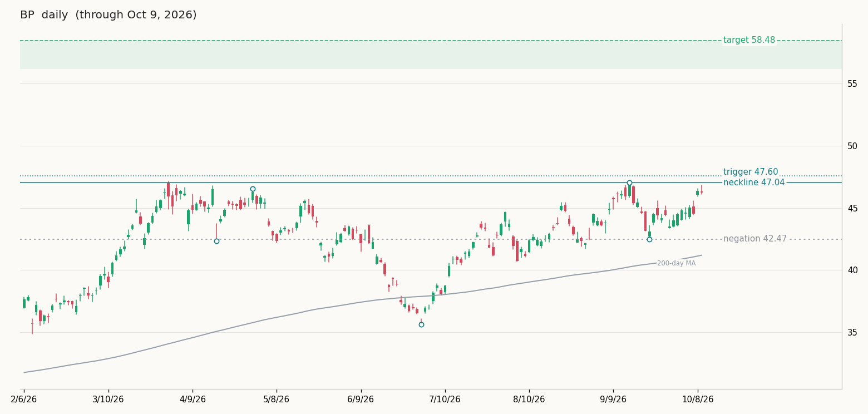Click the 'neckline 47.04' label
Screen dimensions: 868x414
(x=754, y=183)
